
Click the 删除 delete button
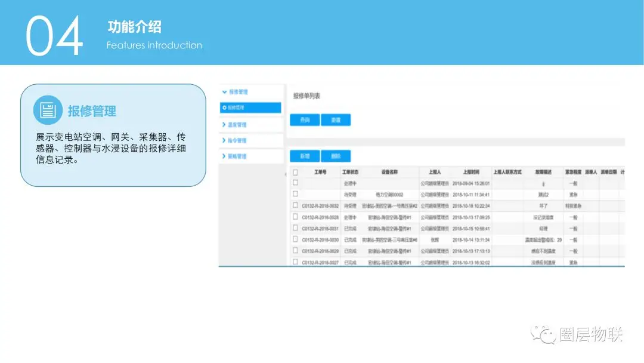(x=336, y=156)
